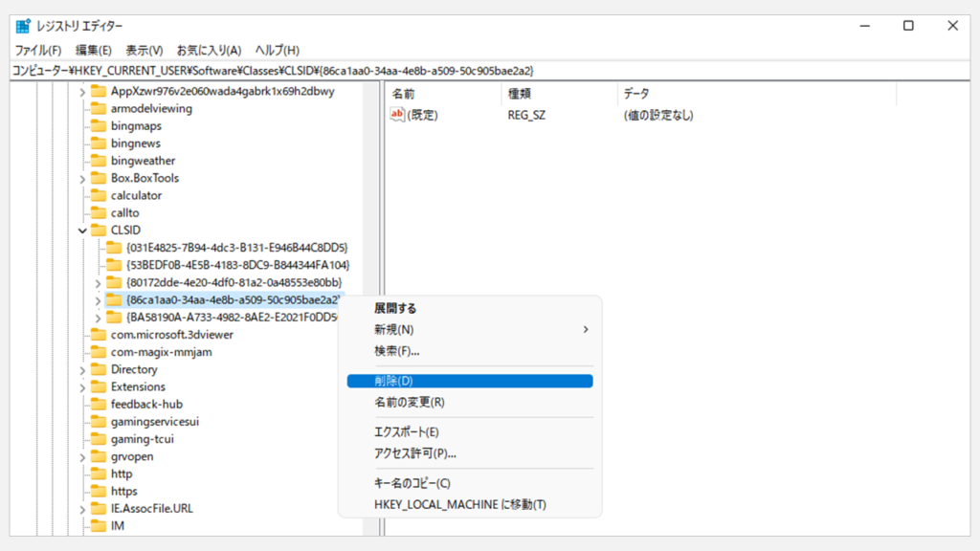Click the folder icon next to bingmaps
This screenshot has width=980, height=551.
click(x=98, y=126)
